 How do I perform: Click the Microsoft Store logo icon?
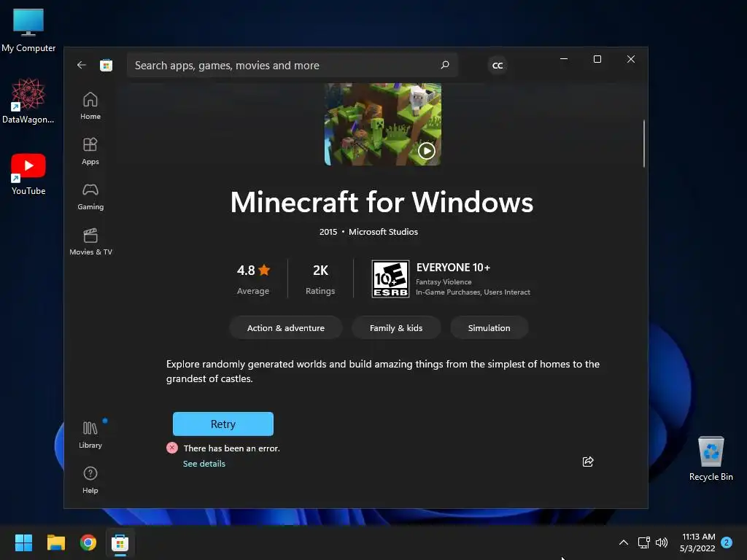point(106,65)
